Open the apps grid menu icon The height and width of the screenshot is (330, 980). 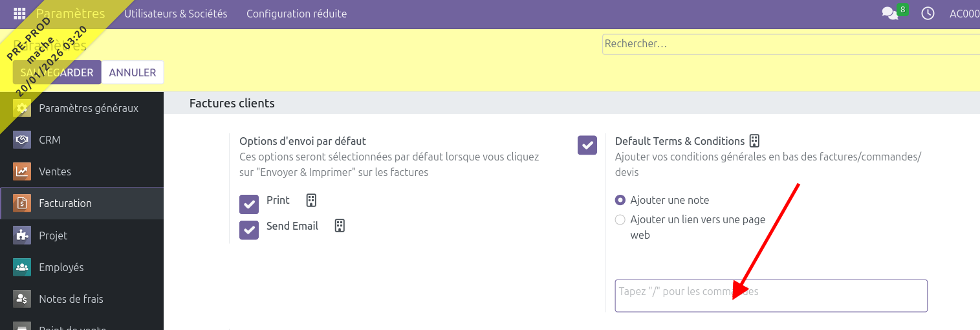19,14
